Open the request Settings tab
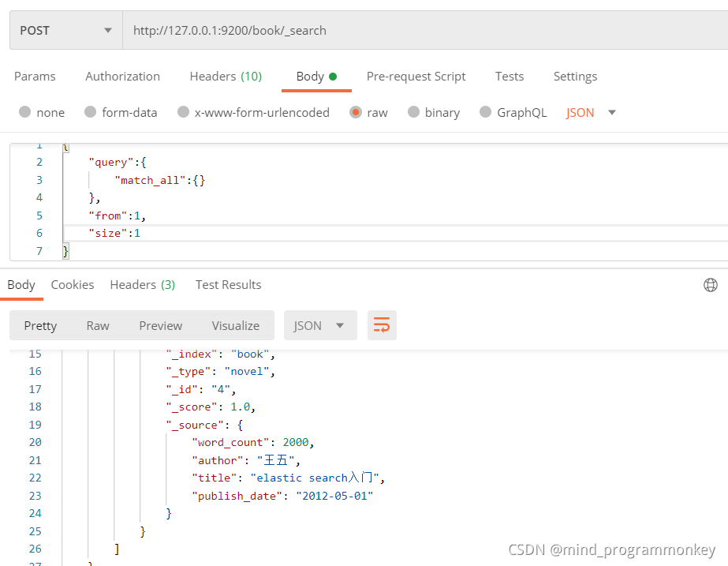This screenshot has height=566, width=728. (575, 77)
